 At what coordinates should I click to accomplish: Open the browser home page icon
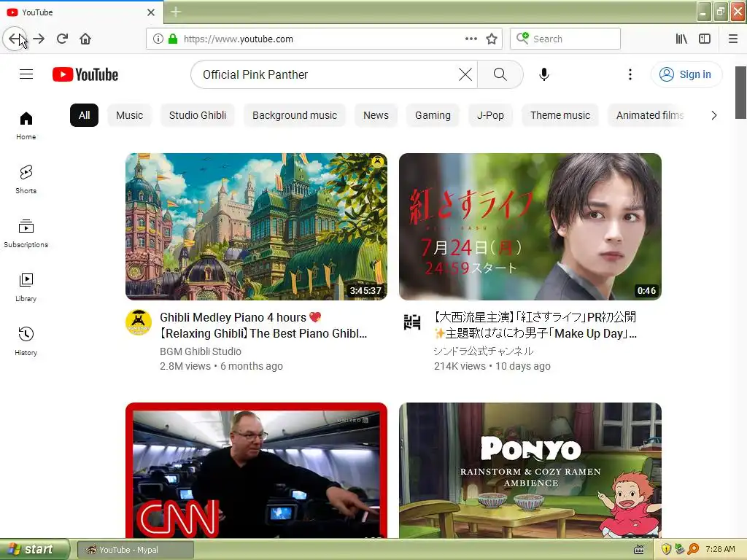[x=85, y=39]
